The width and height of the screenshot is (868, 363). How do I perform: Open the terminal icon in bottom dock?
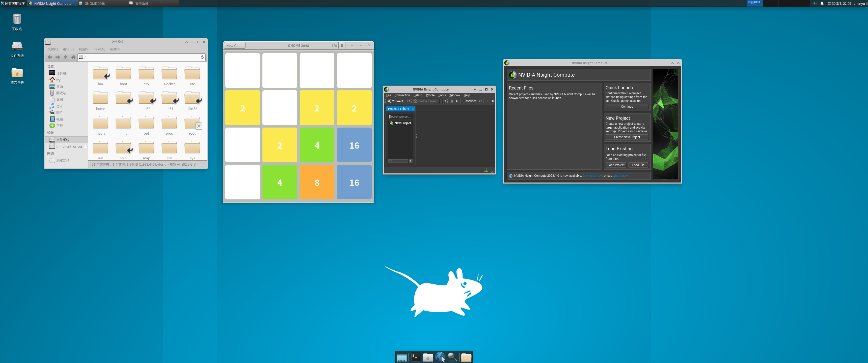point(416,357)
